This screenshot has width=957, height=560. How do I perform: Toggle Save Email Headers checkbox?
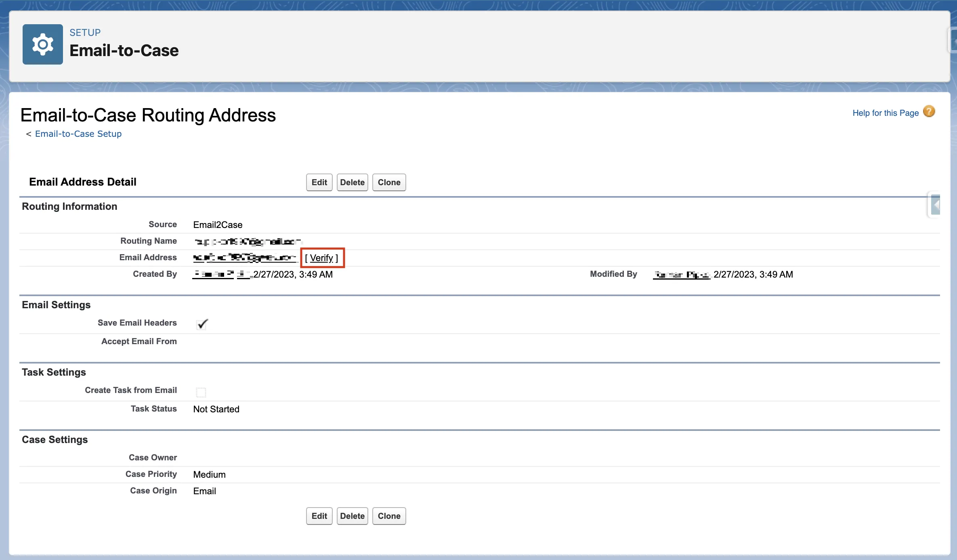201,324
